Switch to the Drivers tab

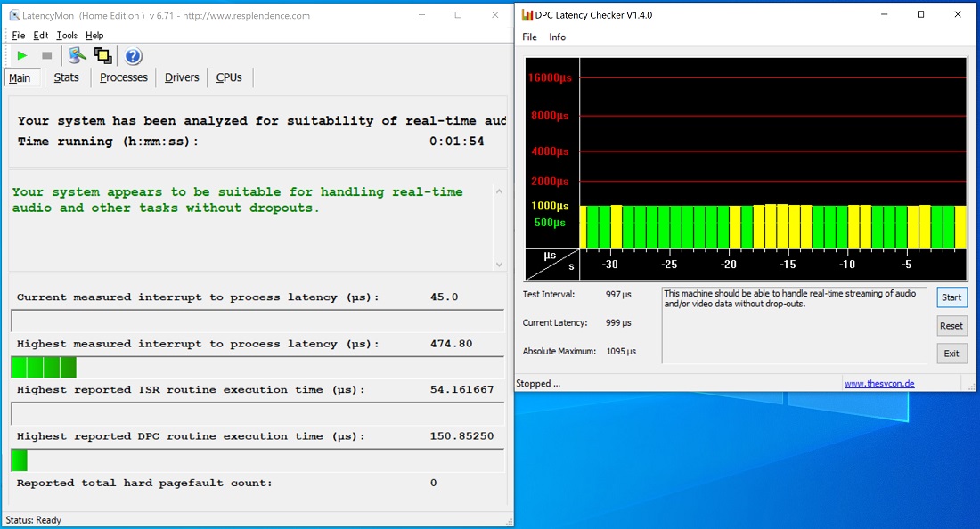click(x=182, y=77)
